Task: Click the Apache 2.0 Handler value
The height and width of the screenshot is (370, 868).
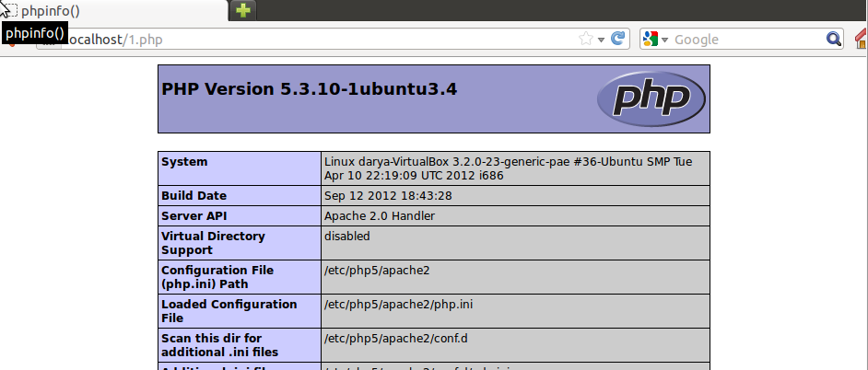Action: [380, 215]
